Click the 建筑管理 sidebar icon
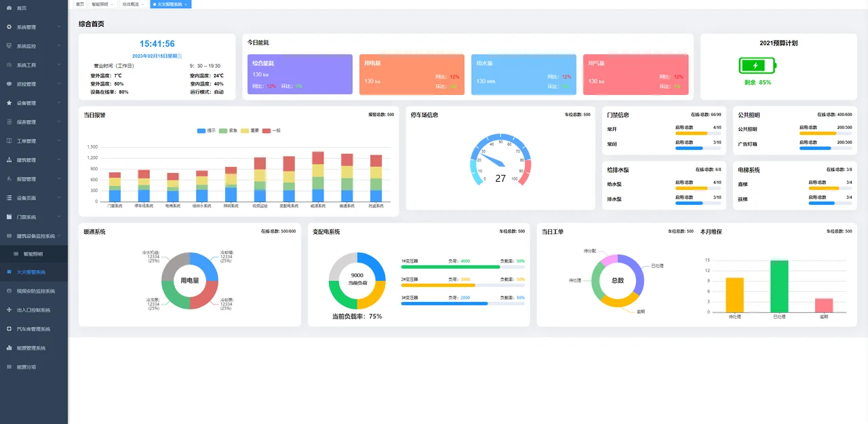The height and width of the screenshot is (424, 868). click(9, 160)
